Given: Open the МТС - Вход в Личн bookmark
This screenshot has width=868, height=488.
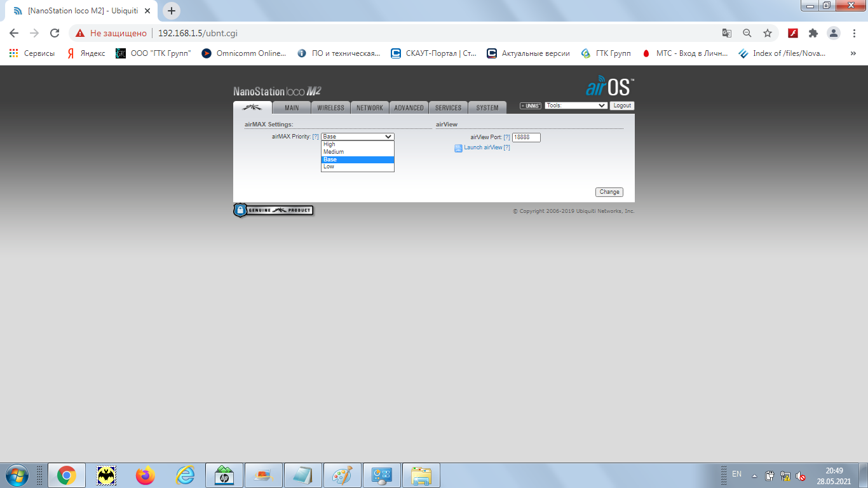Looking at the screenshot, I should (x=685, y=53).
